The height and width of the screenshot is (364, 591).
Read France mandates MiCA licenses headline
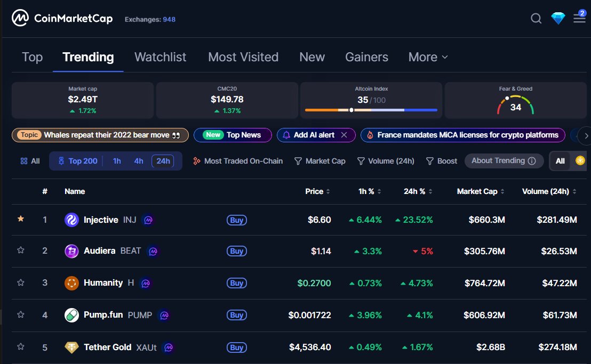click(x=463, y=135)
